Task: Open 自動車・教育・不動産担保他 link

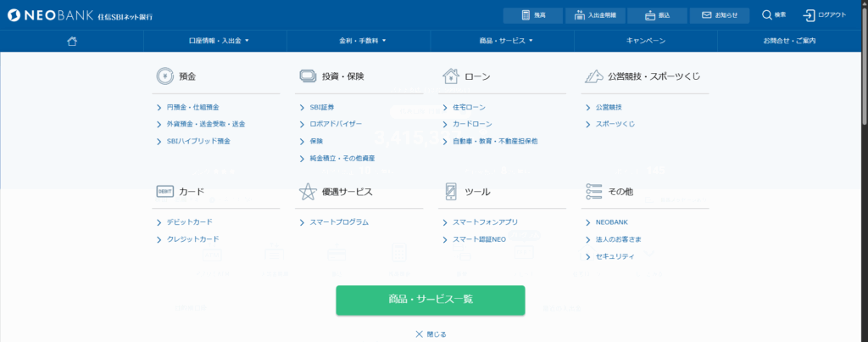Action: (x=495, y=142)
